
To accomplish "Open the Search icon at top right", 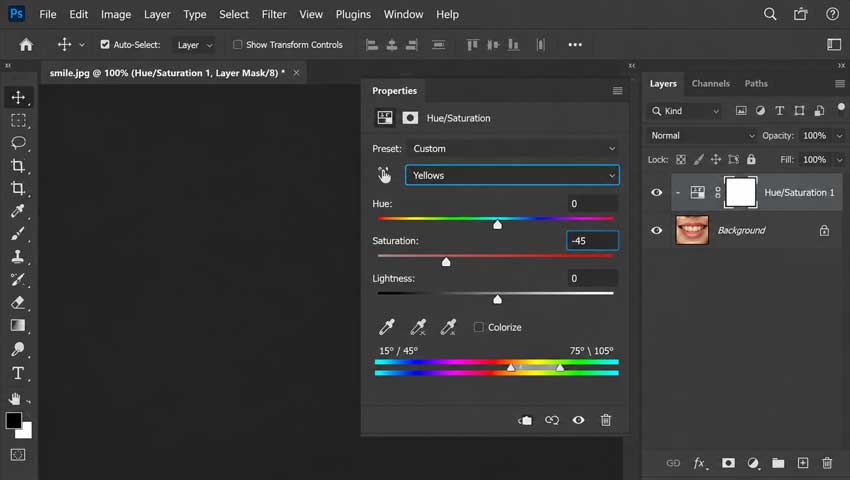I will coord(770,14).
